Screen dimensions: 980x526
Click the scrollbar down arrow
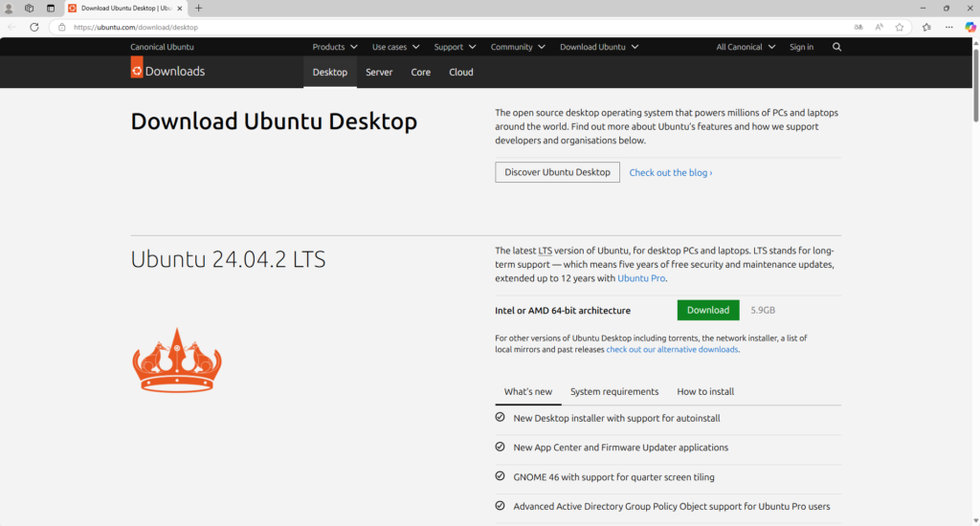click(975, 520)
